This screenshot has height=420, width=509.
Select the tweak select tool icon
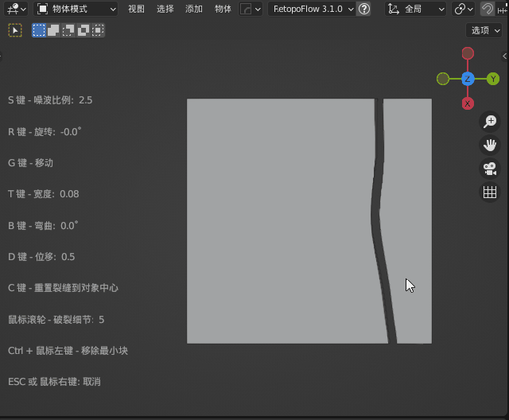coord(15,30)
